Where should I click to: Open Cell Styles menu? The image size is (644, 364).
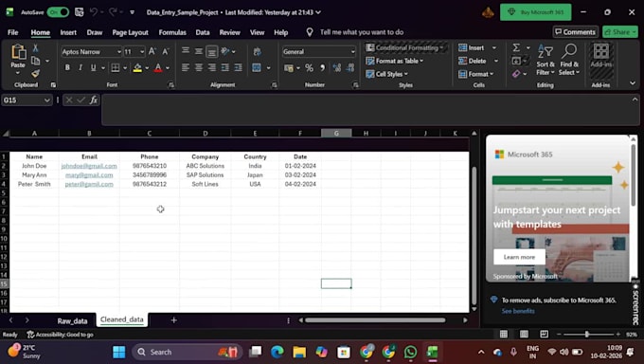pos(387,74)
